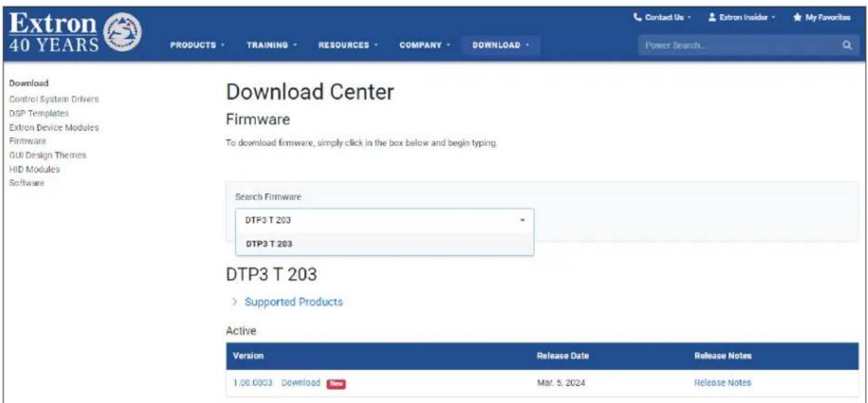Screen dimensions: 868x403
Task: Open GUI Design Themes in the sidebar
Action: point(48,155)
